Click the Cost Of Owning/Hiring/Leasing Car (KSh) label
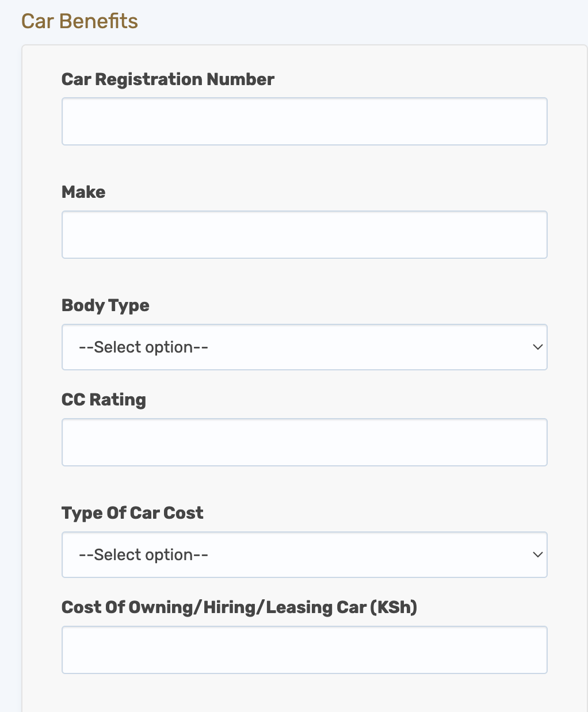 [239, 607]
